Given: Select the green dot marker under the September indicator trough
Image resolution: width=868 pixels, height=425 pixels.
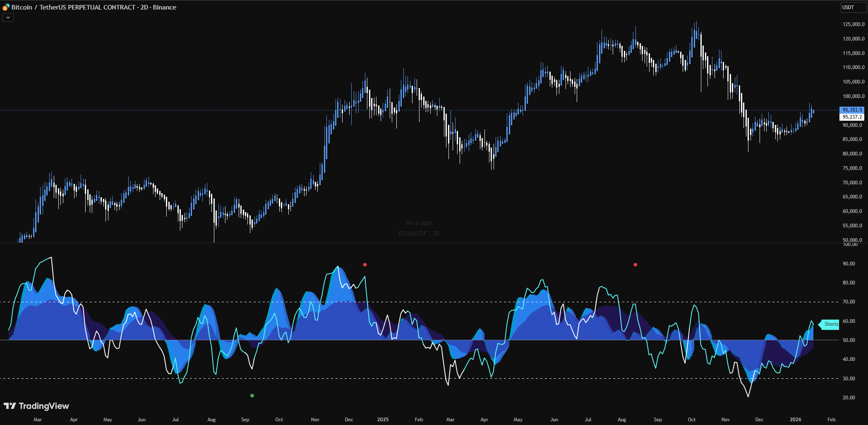Looking at the screenshot, I should pyautogui.click(x=253, y=396).
